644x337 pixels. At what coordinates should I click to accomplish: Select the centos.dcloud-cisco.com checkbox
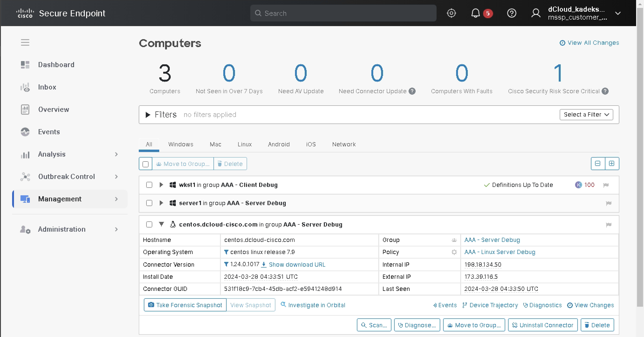pyautogui.click(x=149, y=224)
